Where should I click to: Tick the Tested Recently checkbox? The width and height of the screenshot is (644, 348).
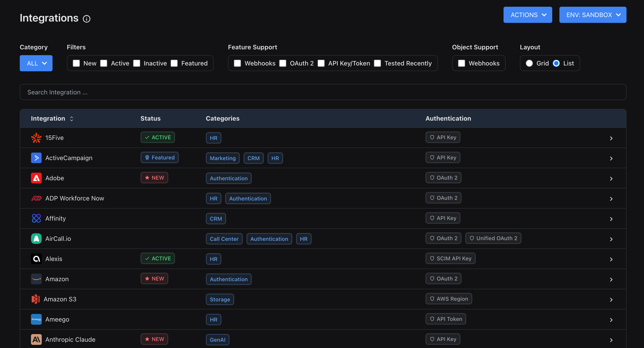coord(377,63)
